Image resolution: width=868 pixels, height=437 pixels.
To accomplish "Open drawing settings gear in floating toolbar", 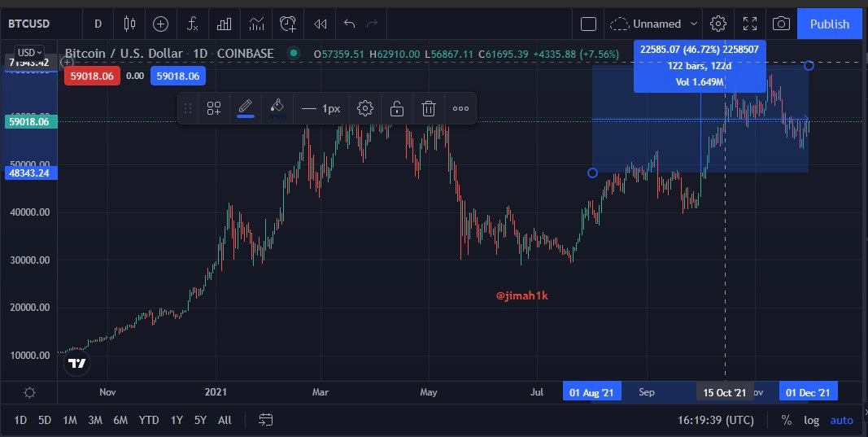I will tap(364, 108).
